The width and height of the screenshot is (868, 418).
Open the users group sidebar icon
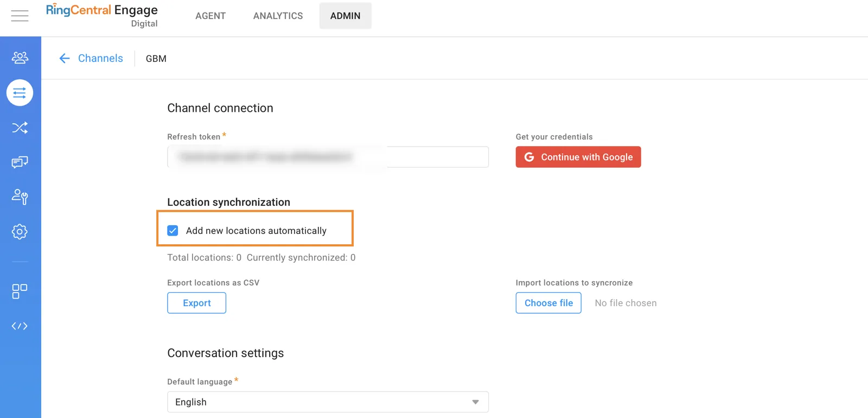coord(20,58)
